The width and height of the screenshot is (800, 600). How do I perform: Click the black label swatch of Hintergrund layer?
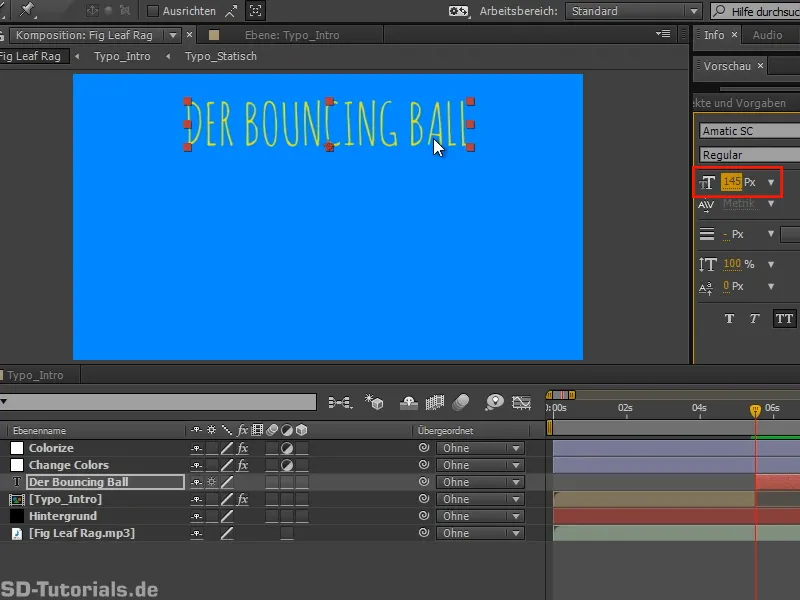17,516
